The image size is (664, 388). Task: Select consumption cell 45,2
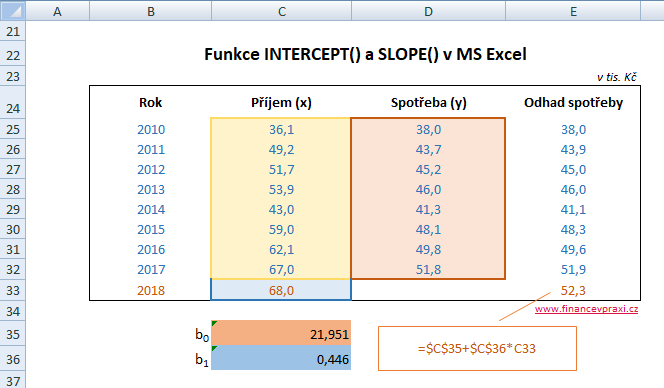pos(428,169)
